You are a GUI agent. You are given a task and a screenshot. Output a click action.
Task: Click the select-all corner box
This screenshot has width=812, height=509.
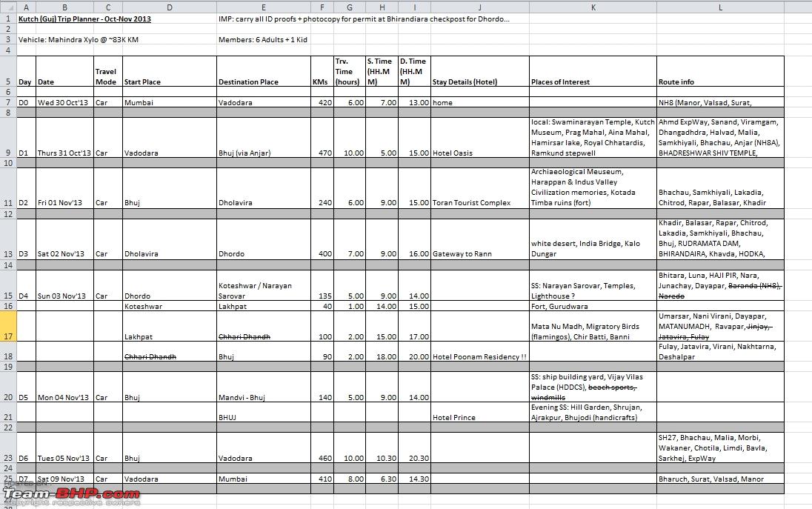(x=8, y=7)
